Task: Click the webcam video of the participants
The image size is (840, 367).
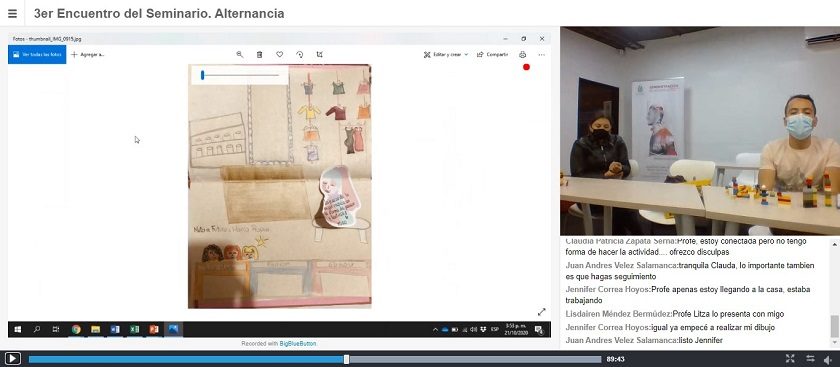Action: tap(700, 131)
